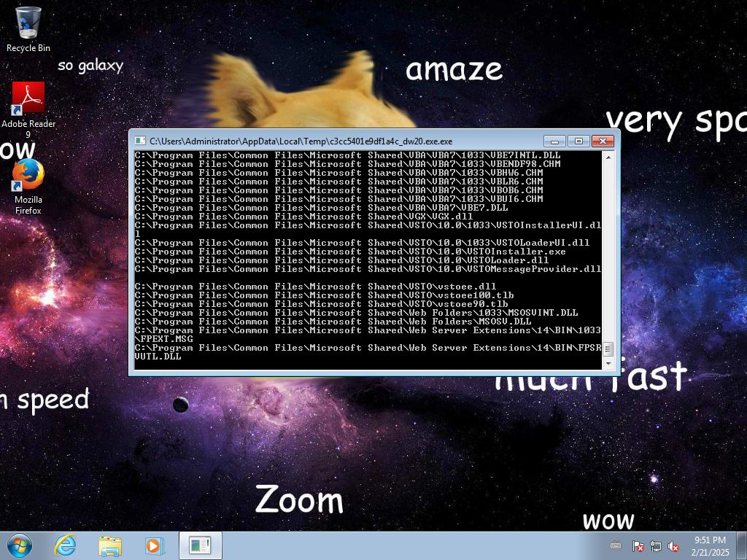Click the console vertical scrollbar thumb
This screenshot has height=560, width=747.
(608, 349)
